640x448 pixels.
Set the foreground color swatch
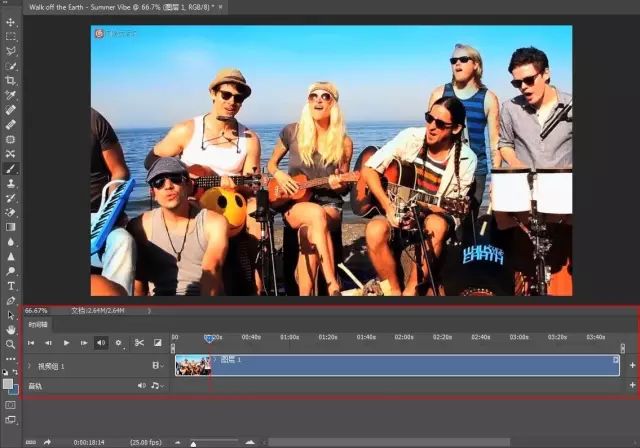click(x=8, y=384)
